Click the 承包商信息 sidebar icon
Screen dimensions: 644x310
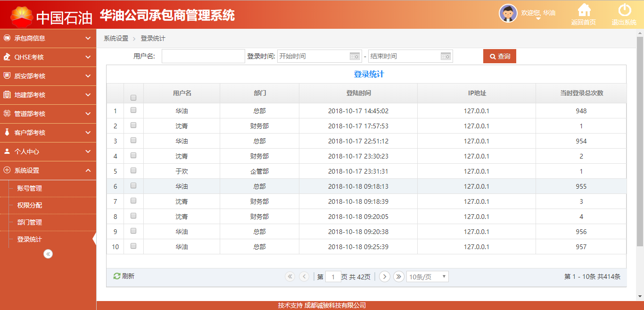[7, 38]
